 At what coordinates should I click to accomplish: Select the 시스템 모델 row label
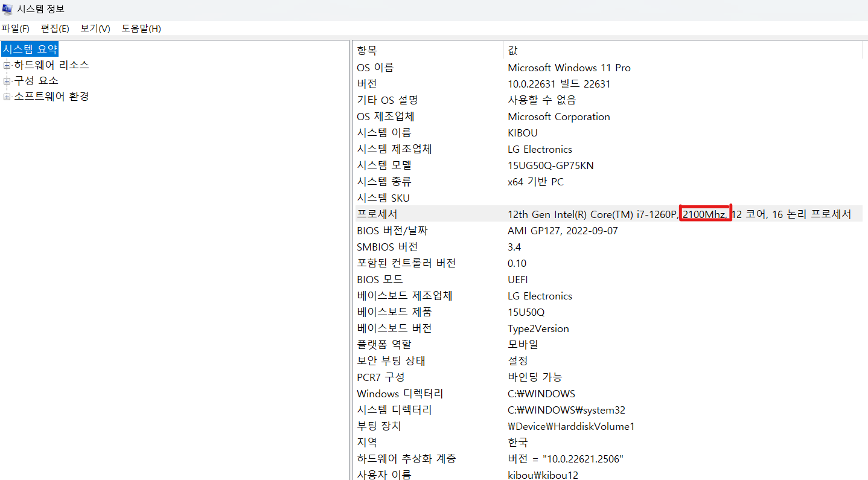pos(384,165)
